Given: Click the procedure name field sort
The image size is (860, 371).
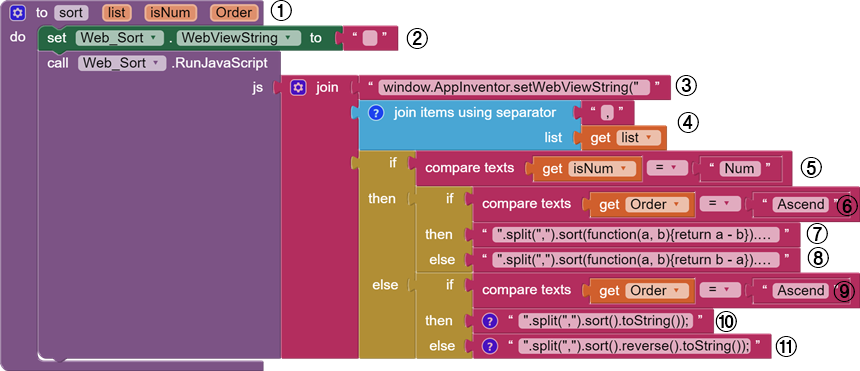Looking at the screenshot, I should pos(71,13).
